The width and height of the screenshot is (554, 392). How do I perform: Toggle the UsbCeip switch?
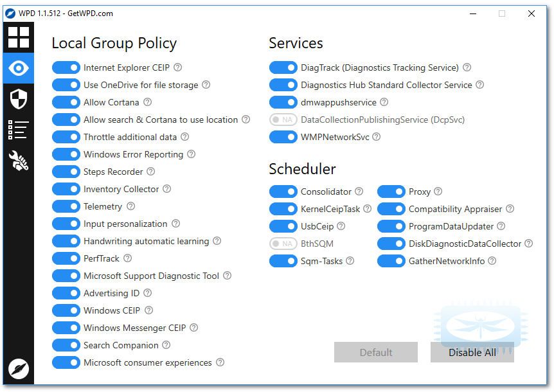point(283,226)
